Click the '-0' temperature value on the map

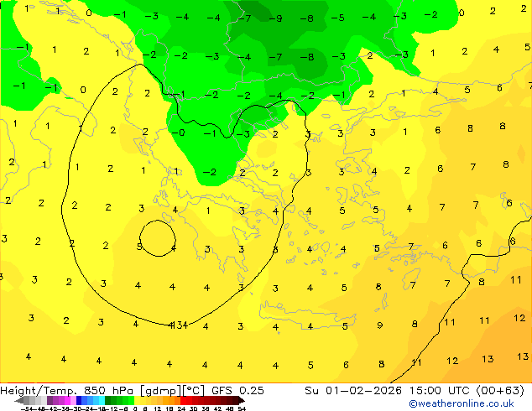179,133
